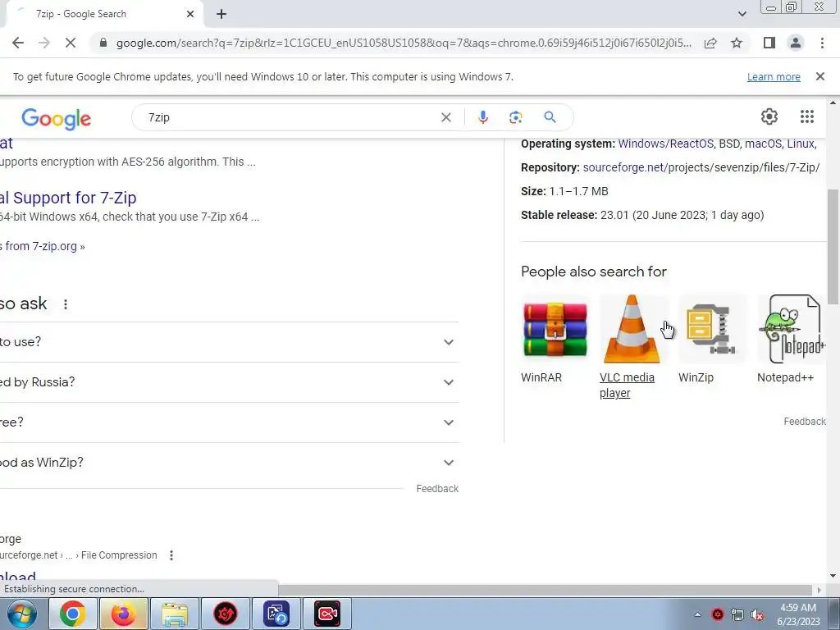Screen dimensions: 840x630
Task: Click the red recorder icon in system tray
Action: pyautogui.click(x=717, y=614)
